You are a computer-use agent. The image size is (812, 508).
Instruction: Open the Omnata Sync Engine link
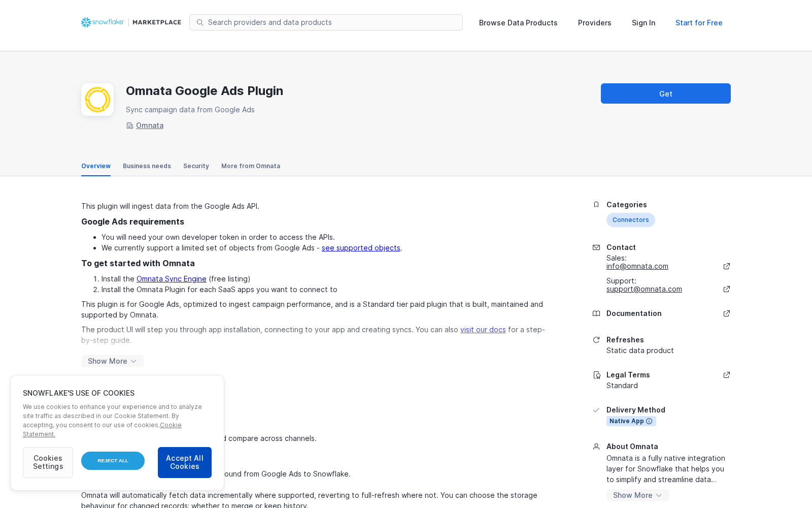[x=172, y=279]
